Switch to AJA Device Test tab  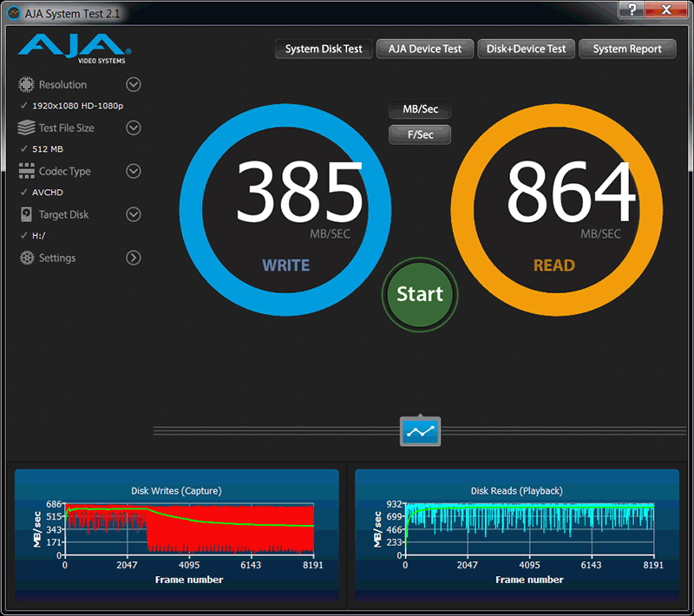click(x=425, y=49)
